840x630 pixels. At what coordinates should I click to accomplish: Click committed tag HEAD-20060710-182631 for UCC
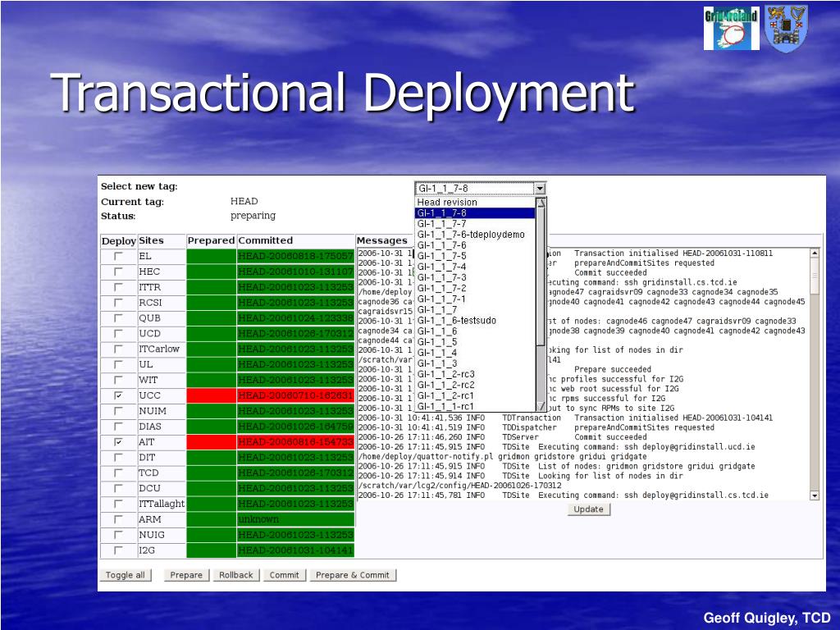295,395
